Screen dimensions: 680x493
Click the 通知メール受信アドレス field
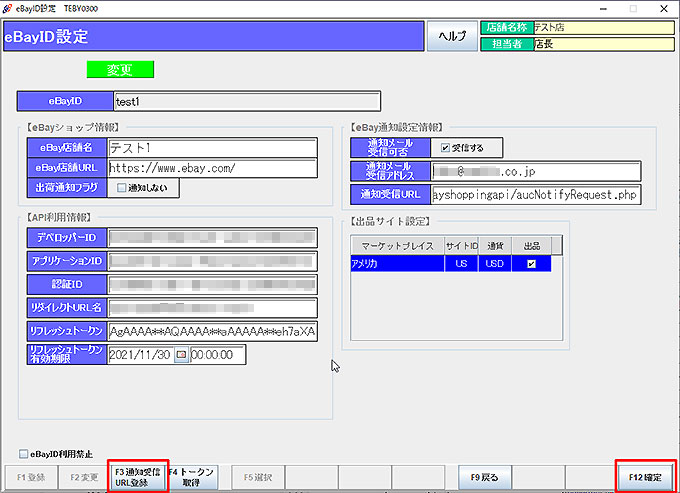(535, 171)
